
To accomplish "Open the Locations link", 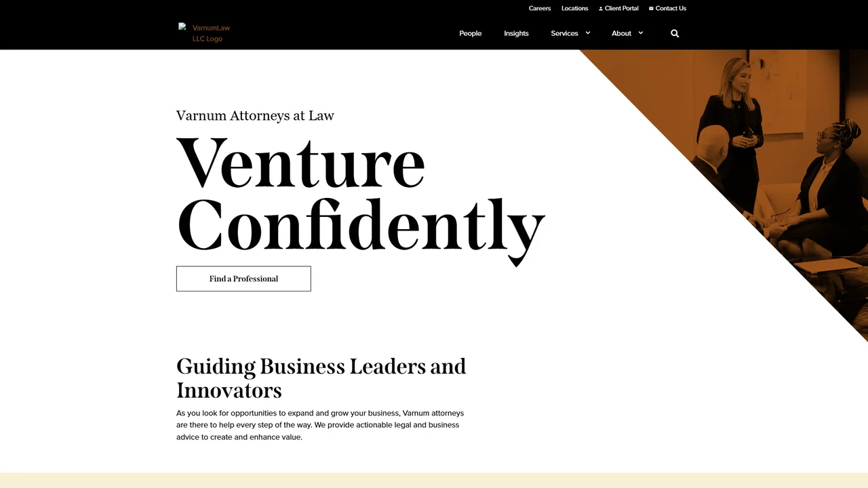I will click(x=574, y=8).
